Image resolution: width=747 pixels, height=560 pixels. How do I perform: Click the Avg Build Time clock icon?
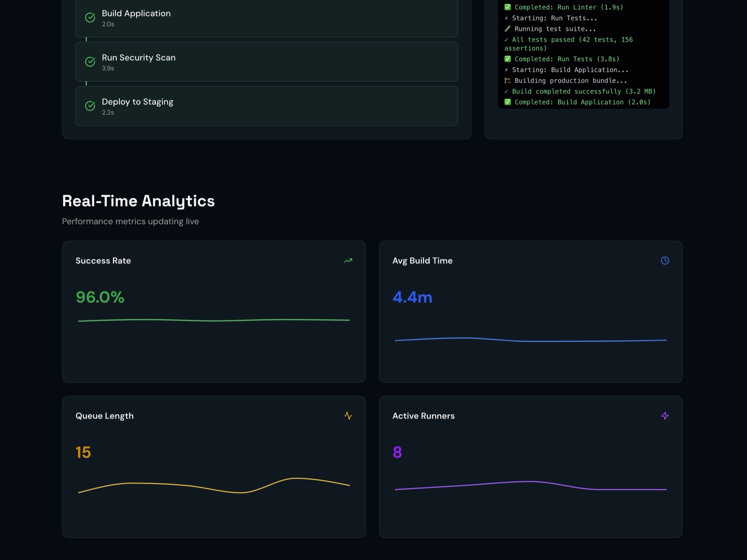pyautogui.click(x=665, y=261)
